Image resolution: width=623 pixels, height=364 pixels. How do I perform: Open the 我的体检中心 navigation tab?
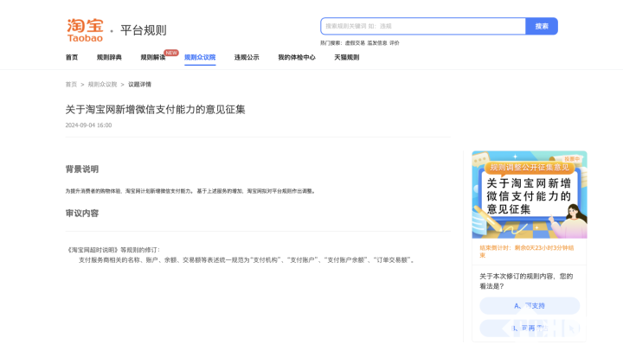click(297, 57)
